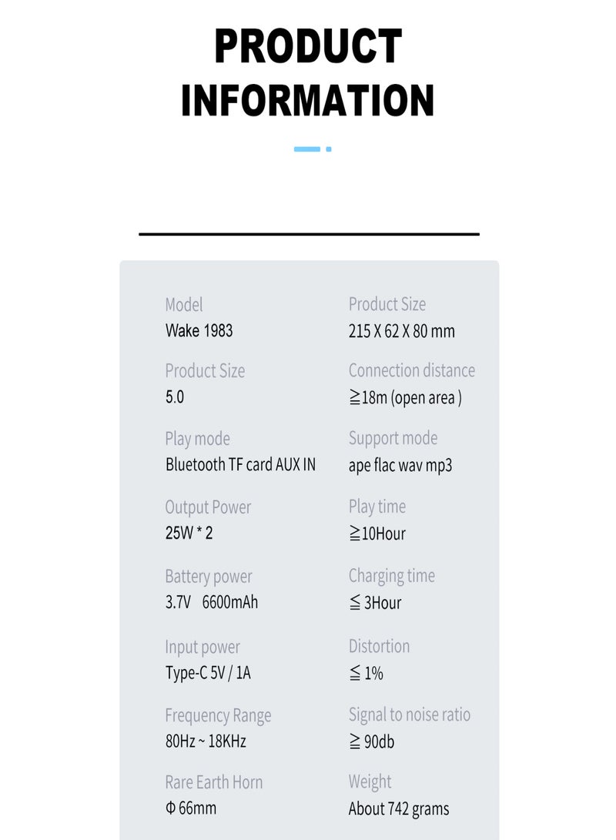Select the Φ 66mm horn value
This screenshot has width=616, height=840.
pos(191,808)
